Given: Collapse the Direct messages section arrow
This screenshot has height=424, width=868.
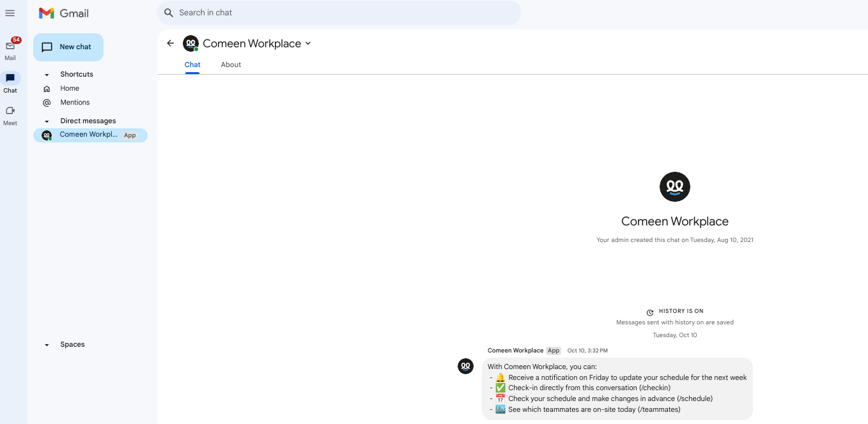Looking at the screenshot, I should pyautogui.click(x=47, y=121).
